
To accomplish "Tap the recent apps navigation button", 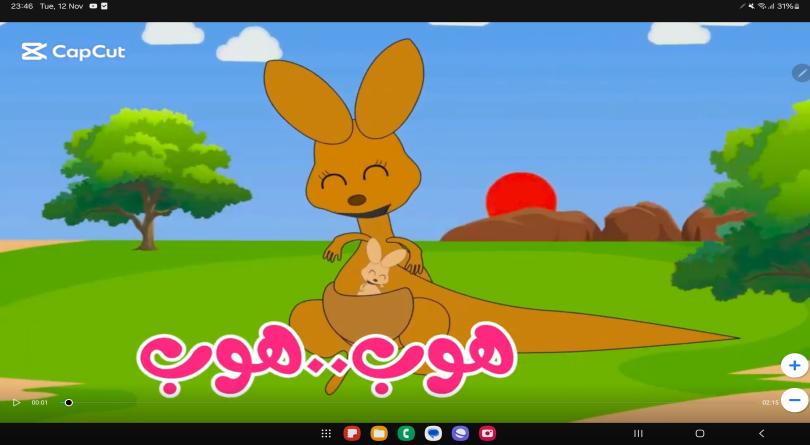I will [x=638, y=433].
